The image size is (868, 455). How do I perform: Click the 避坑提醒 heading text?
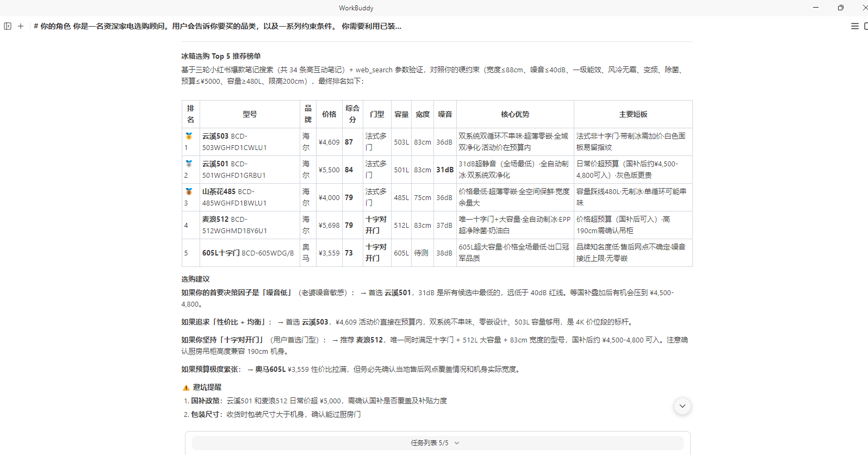tap(207, 387)
